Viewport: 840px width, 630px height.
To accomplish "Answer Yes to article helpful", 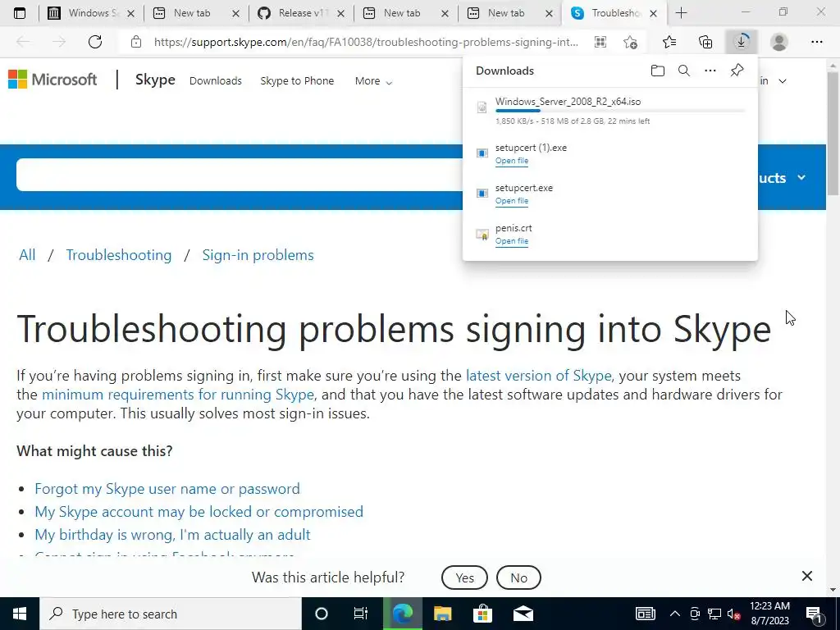I will tap(464, 577).
